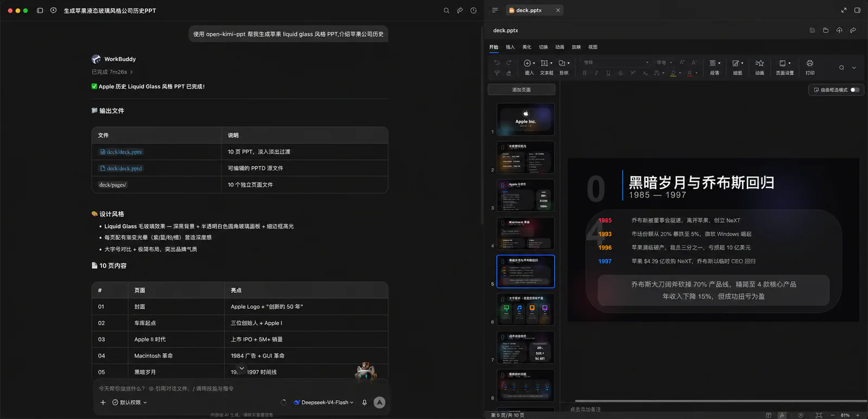Open the 字号 font size dropdown
The image size is (868, 419).
(x=664, y=62)
